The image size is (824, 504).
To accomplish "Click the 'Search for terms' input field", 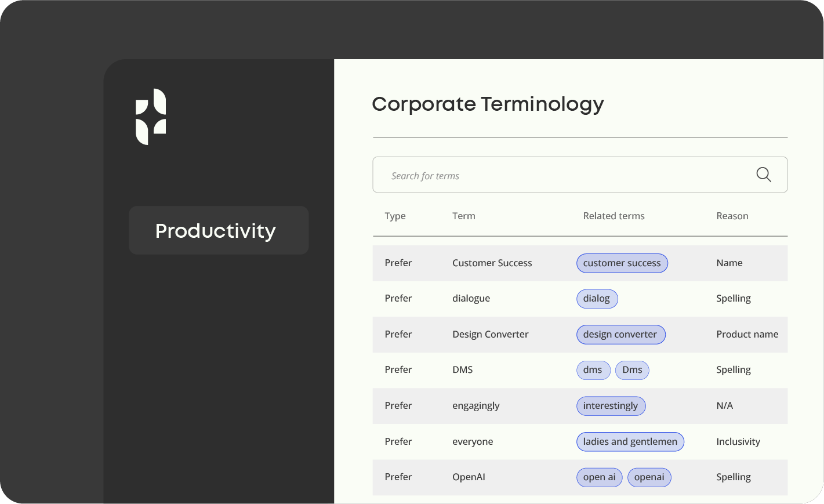I will tap(522, 175).
